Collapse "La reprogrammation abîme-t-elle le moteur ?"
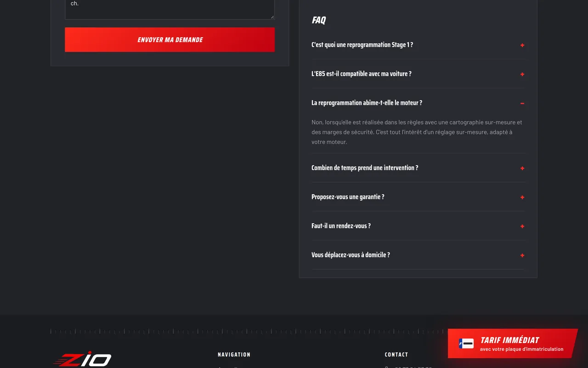The image size is (588, 368). (418, 103)
